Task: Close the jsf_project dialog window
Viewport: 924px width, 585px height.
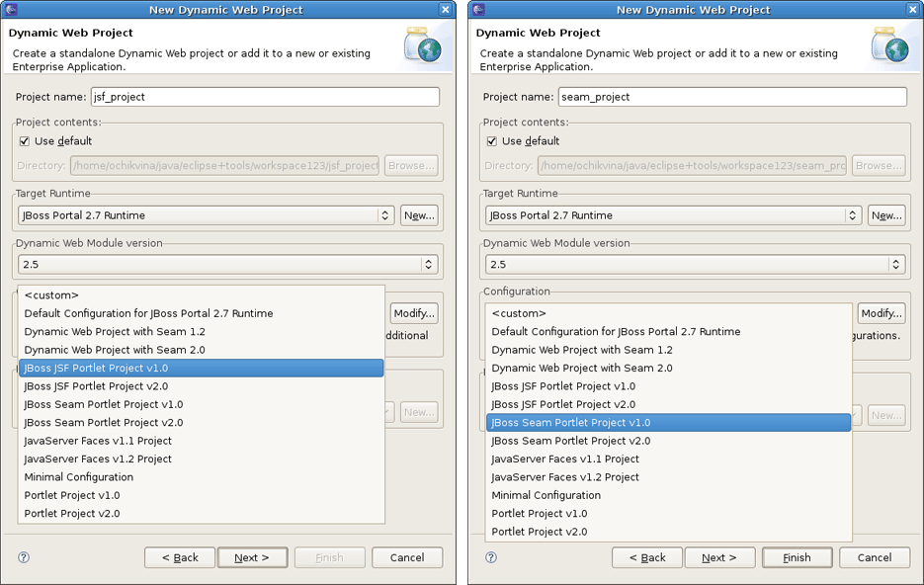Action: [x=446, y=10]
